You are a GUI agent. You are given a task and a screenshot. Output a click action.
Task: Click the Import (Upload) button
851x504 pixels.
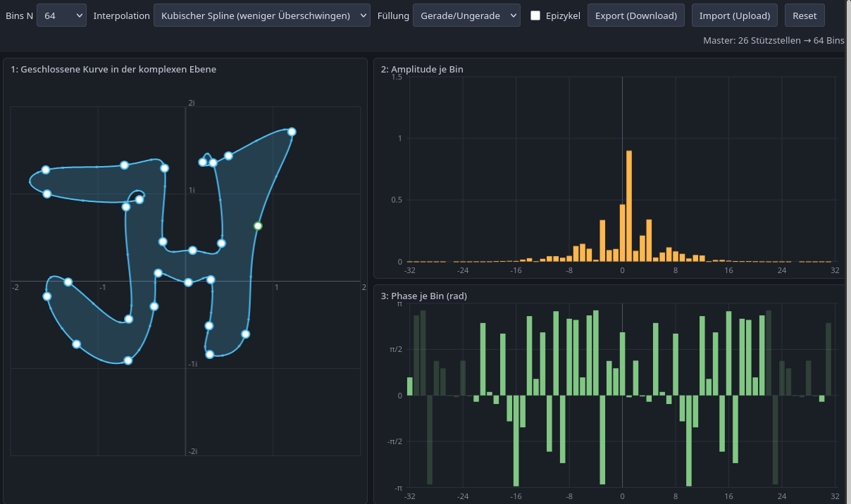[735, 15]
